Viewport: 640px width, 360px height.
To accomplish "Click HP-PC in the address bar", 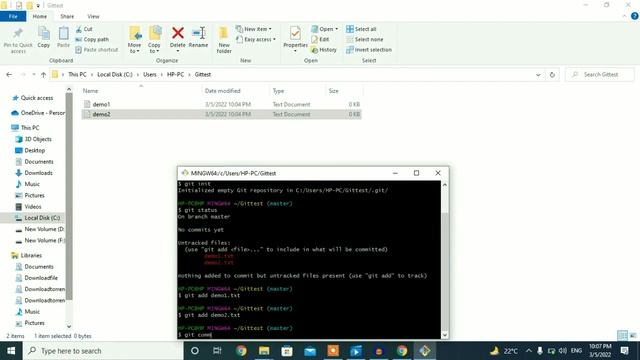I will point(176,75).
